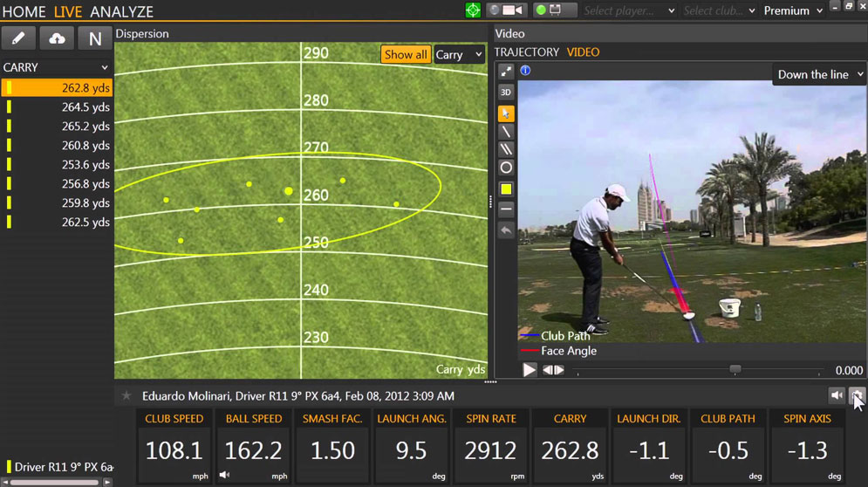
Task: Click the pencil edit icon
Action: pyautogui.click(x=18, y=38)
